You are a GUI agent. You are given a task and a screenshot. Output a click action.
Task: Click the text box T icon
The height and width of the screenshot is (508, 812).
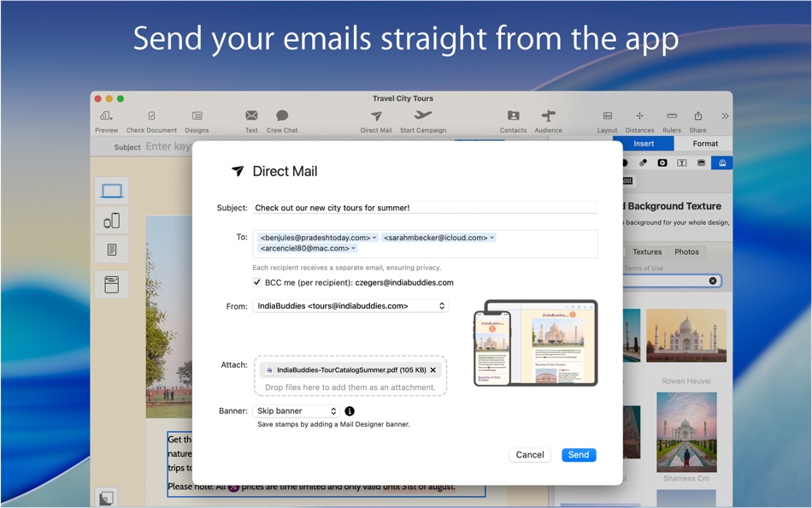tap(681, 162)
